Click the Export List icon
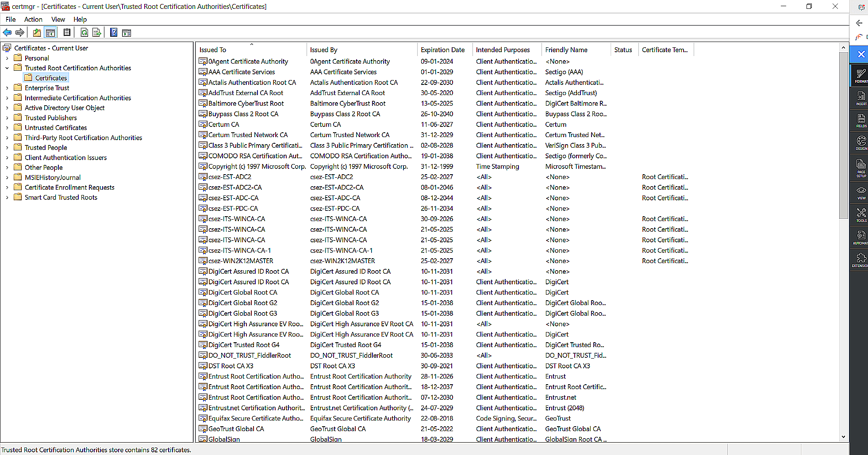This screenshot has width=868, height=455. (x=96, y=32)
